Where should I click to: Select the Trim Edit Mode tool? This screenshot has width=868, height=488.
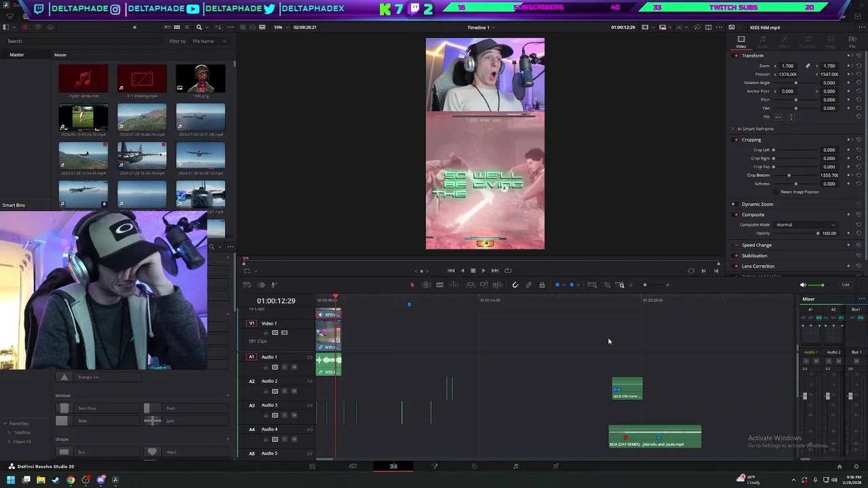pos(426,285)
